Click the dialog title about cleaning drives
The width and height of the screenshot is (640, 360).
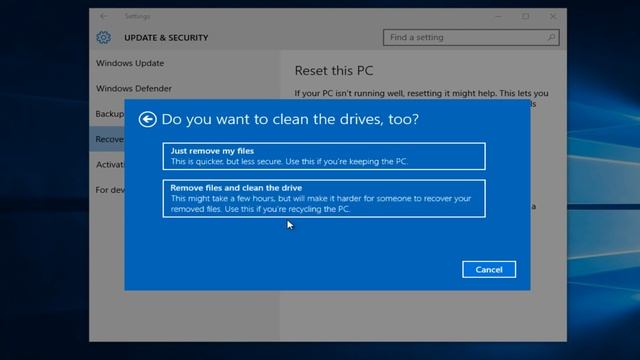click(290, 119)
